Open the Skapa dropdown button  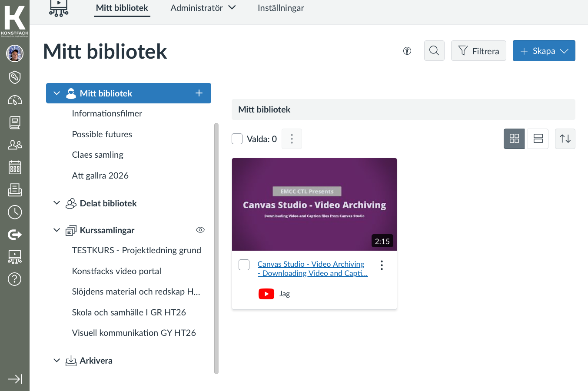(544, 51)
